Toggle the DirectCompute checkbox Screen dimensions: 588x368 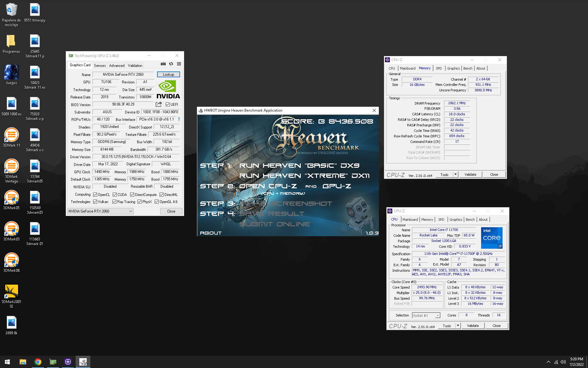point(132,194)
